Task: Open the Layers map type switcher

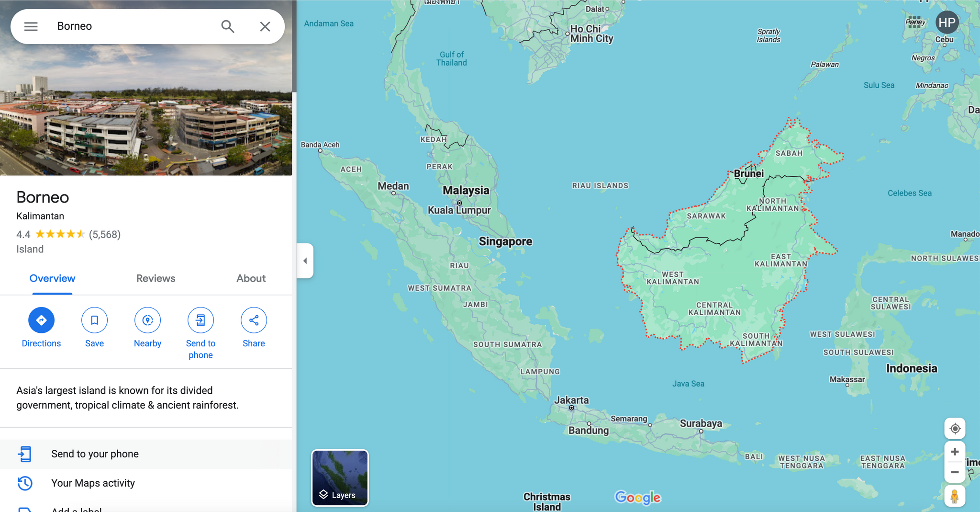Action: point(340,478)
